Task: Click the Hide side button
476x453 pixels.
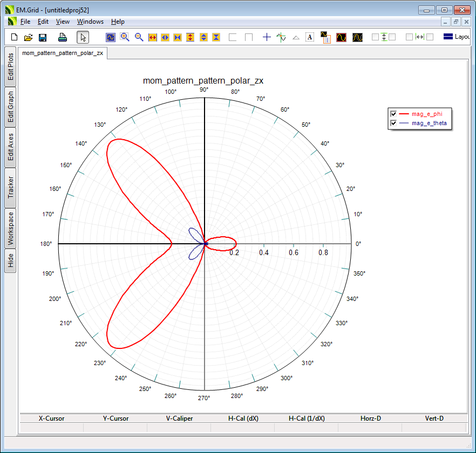Action: [10, 261]
